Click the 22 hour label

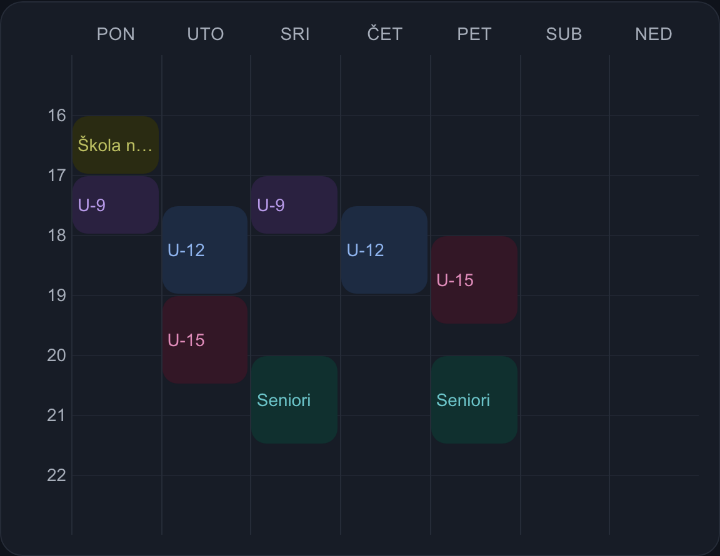[56, 476]
